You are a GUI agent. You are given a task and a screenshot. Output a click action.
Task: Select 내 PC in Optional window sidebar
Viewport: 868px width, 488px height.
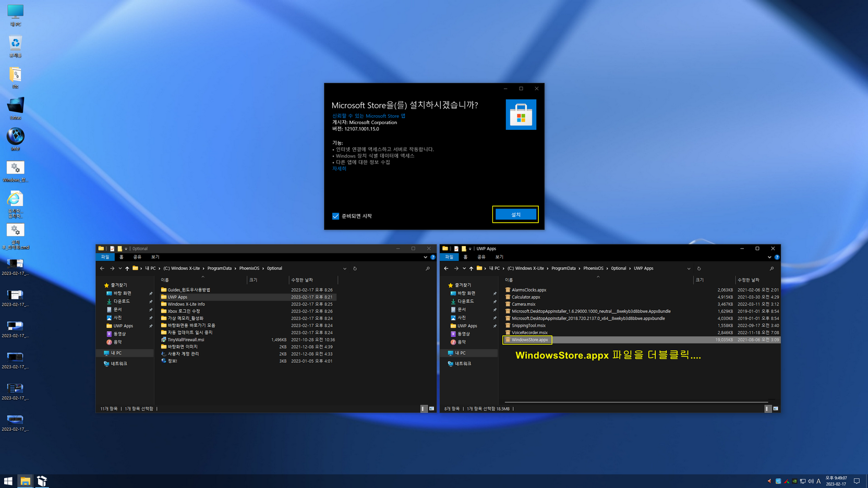[x=116, y=353]
